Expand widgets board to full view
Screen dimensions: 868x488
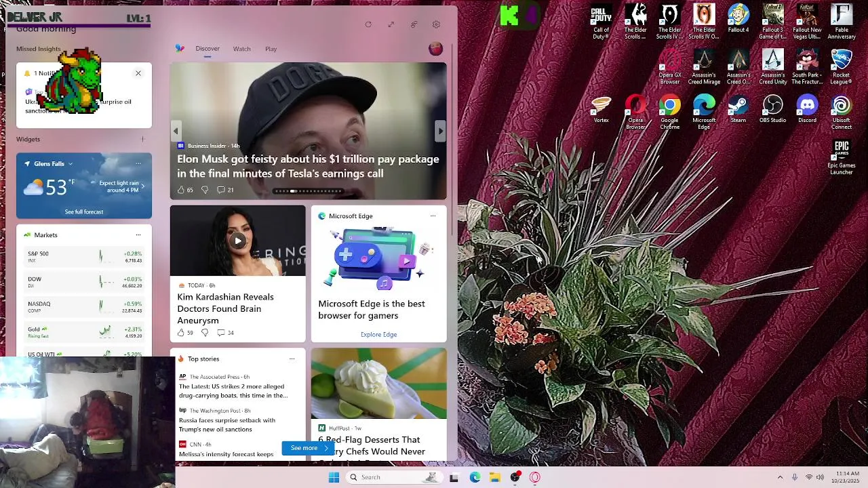click(391, 24)
